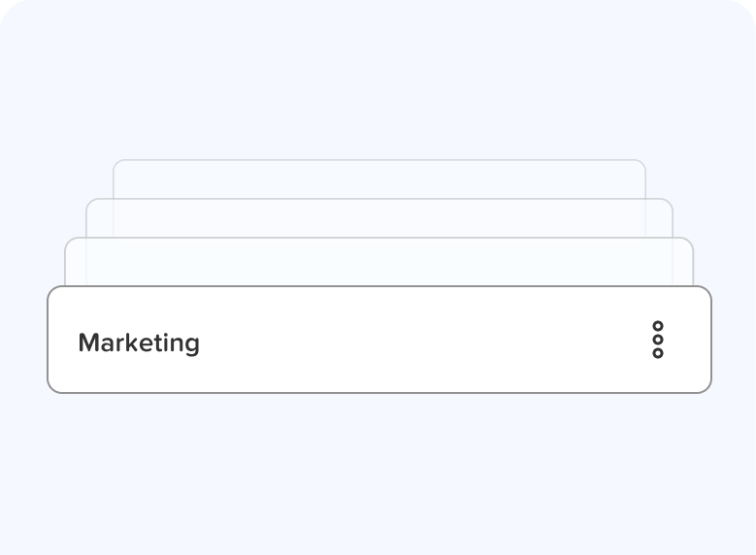Click the top edge of the backmost card

click(378, 160)
